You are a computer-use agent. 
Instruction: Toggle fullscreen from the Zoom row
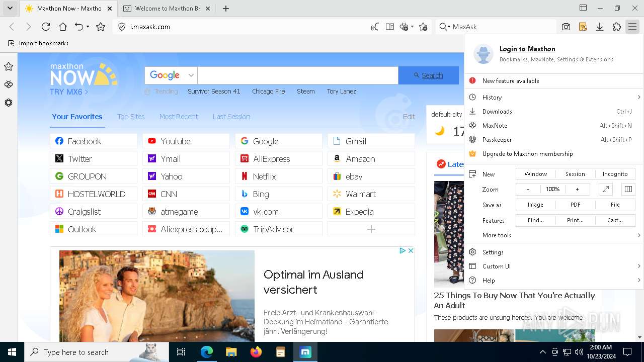pos(606,189)
